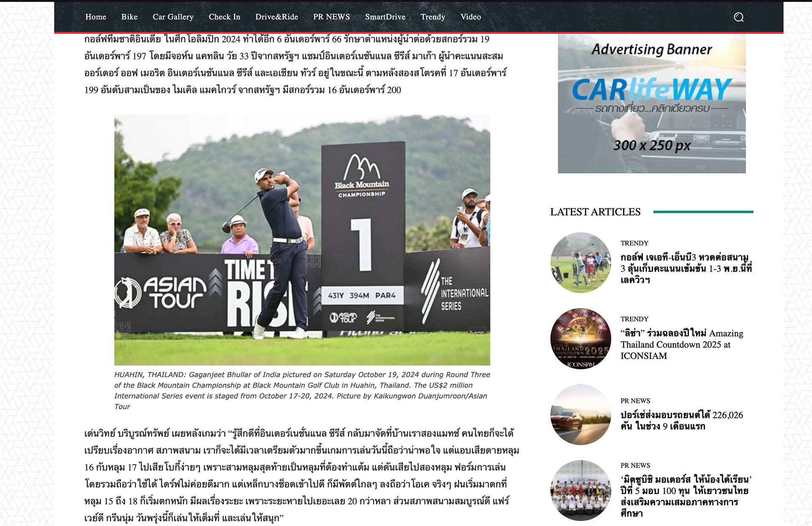The image size is (812, 526).
Task: Open the red Porsche car thumbnail
Action: pyautogui.click(x=581, y=414)
